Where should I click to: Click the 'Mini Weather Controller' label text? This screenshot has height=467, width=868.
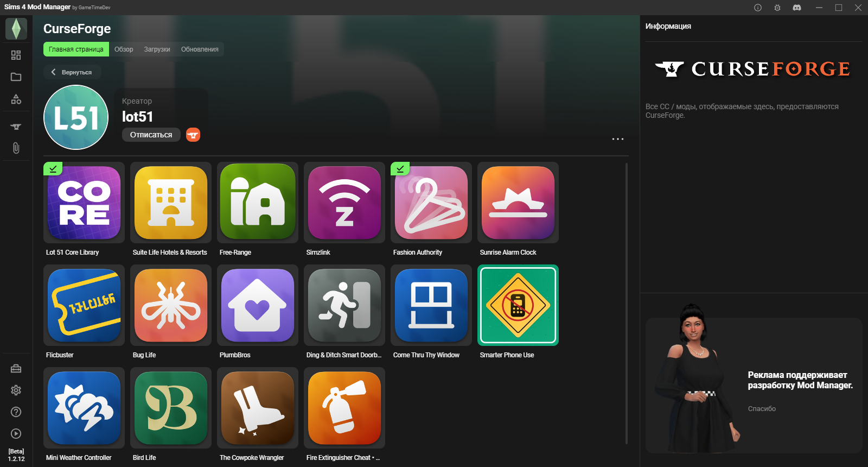79,458
